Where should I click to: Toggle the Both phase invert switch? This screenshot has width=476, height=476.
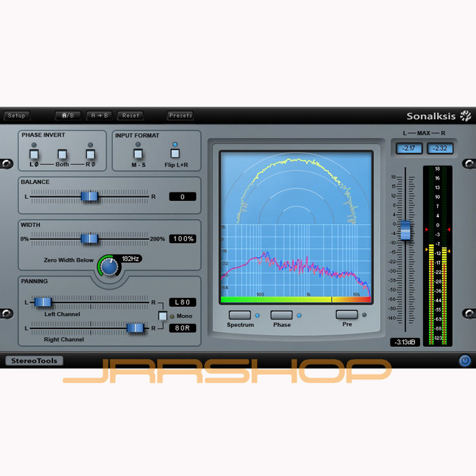pos(63,154)
